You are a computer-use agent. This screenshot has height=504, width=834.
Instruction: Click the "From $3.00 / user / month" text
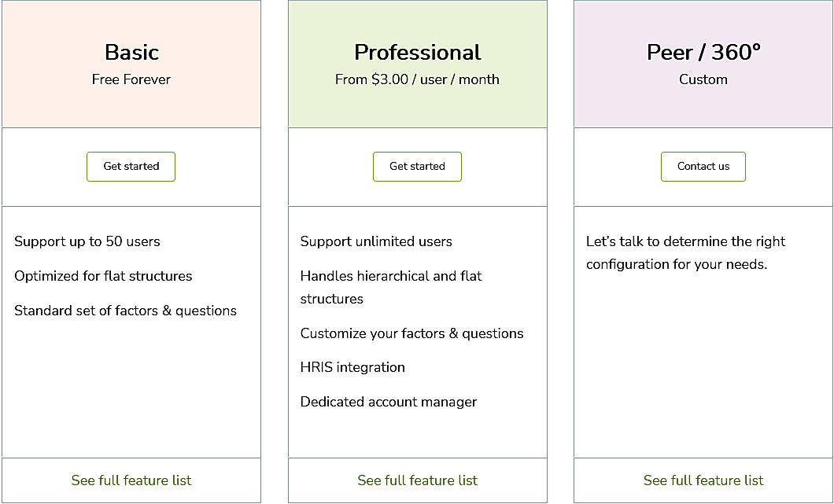point(417,79)
